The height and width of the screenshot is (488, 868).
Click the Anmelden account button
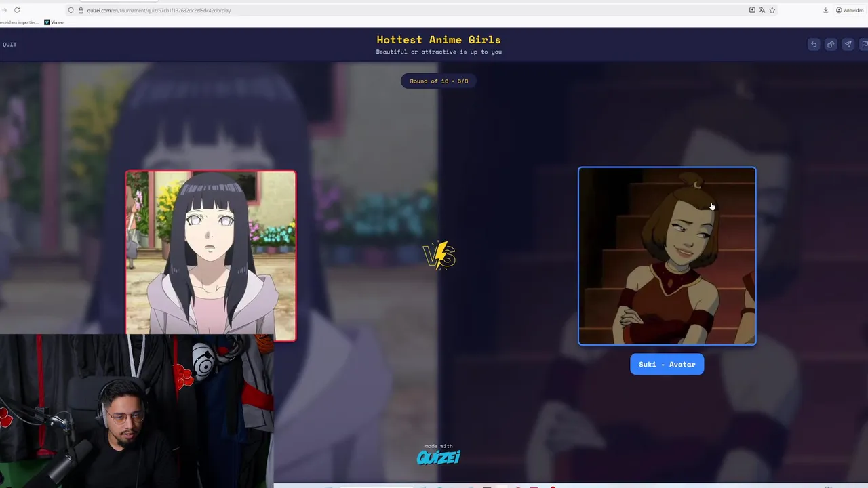[x=850, y=10]
